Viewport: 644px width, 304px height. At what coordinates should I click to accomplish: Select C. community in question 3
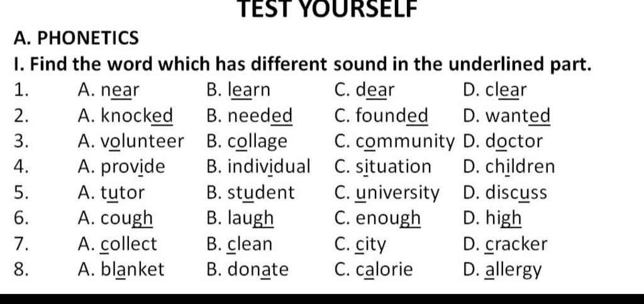click(395, 142)
